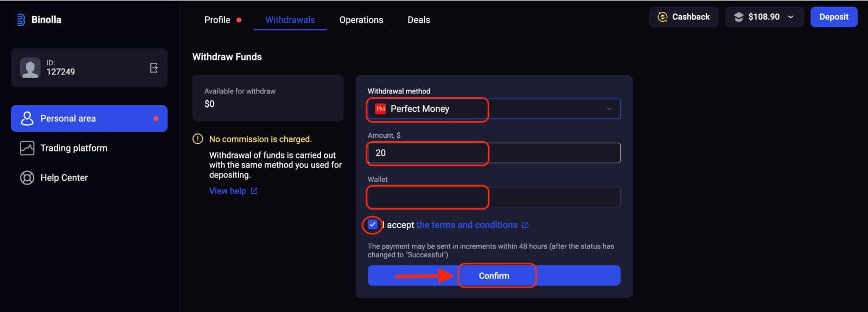Go to the Profile tab
The width and height of the screenshot is (868, 312).
[x=217, y=20]
